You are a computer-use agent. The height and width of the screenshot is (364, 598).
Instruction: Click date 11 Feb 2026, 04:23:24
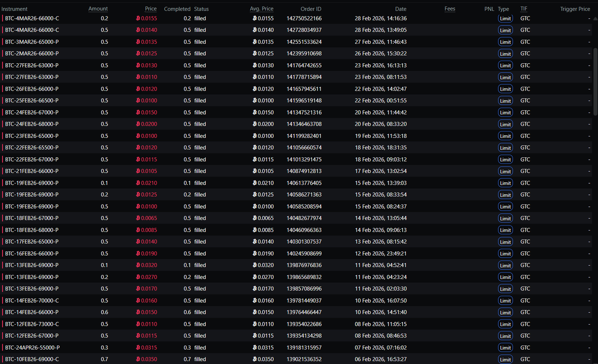click(381, 277)
